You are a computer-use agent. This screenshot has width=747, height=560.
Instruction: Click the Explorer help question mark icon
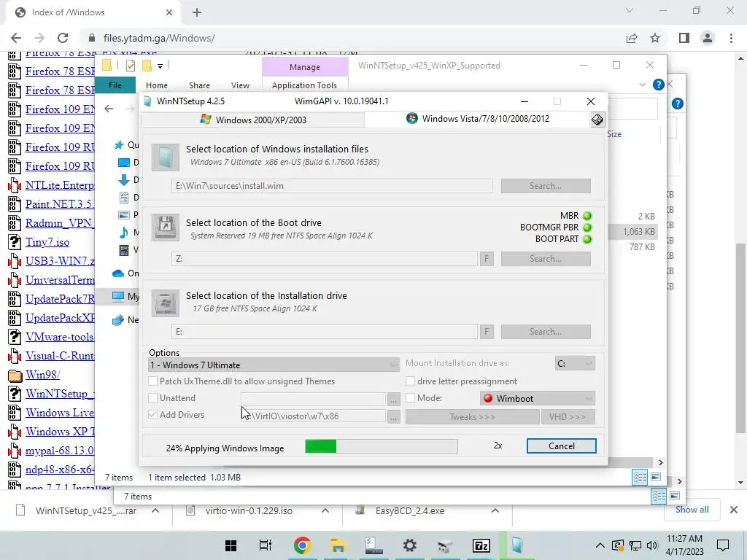[659, 85]
